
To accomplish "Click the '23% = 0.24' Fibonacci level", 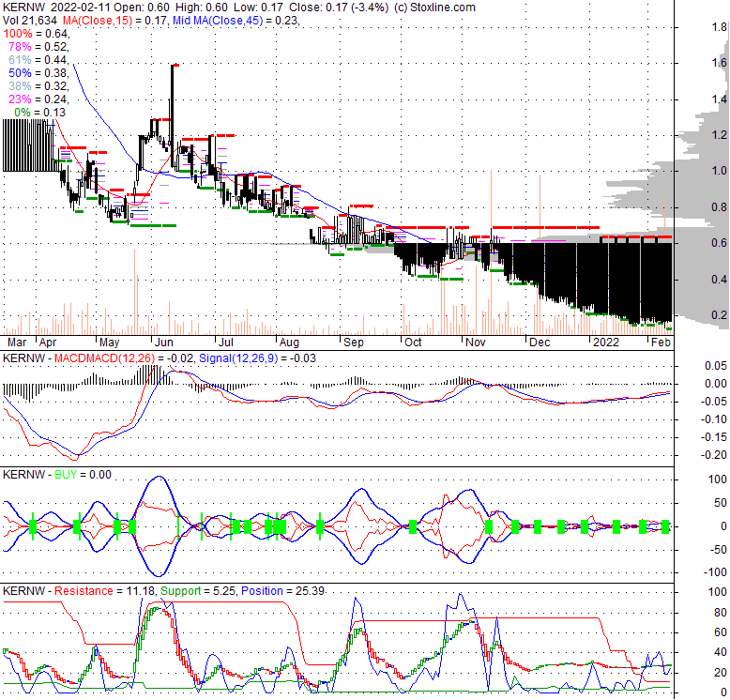I will click(38, 99).
